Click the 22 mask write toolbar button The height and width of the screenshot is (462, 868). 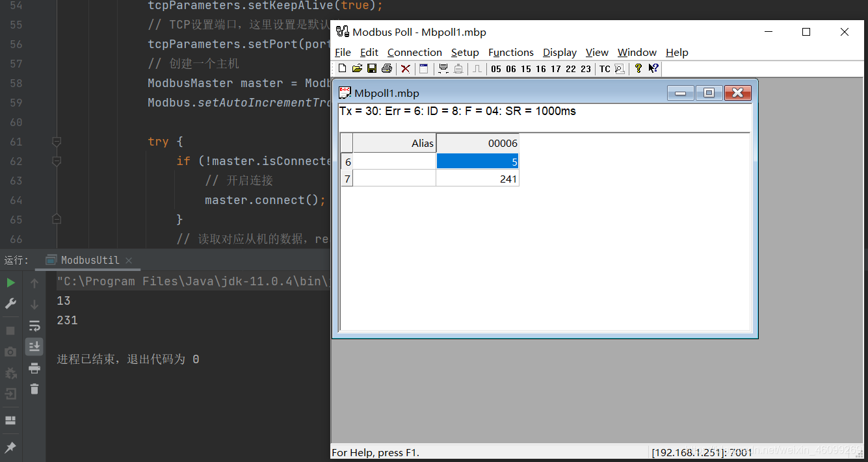[571, 69]
